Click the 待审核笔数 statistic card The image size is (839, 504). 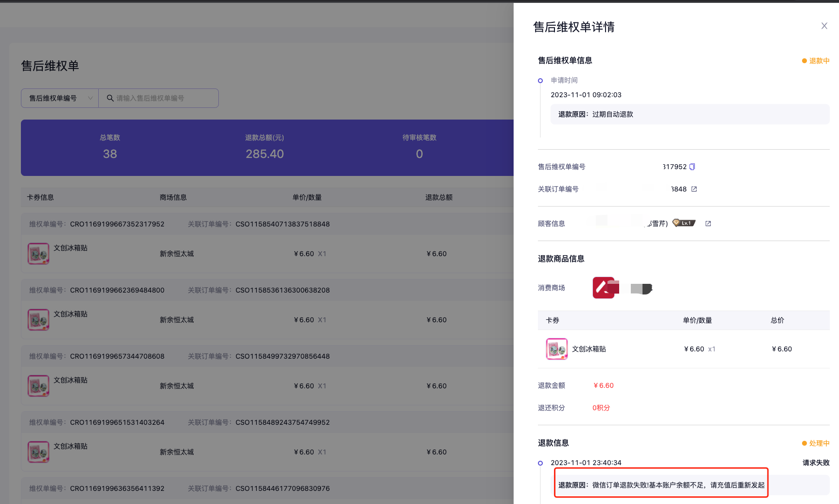pyautogui.click(x=419, y=148)
